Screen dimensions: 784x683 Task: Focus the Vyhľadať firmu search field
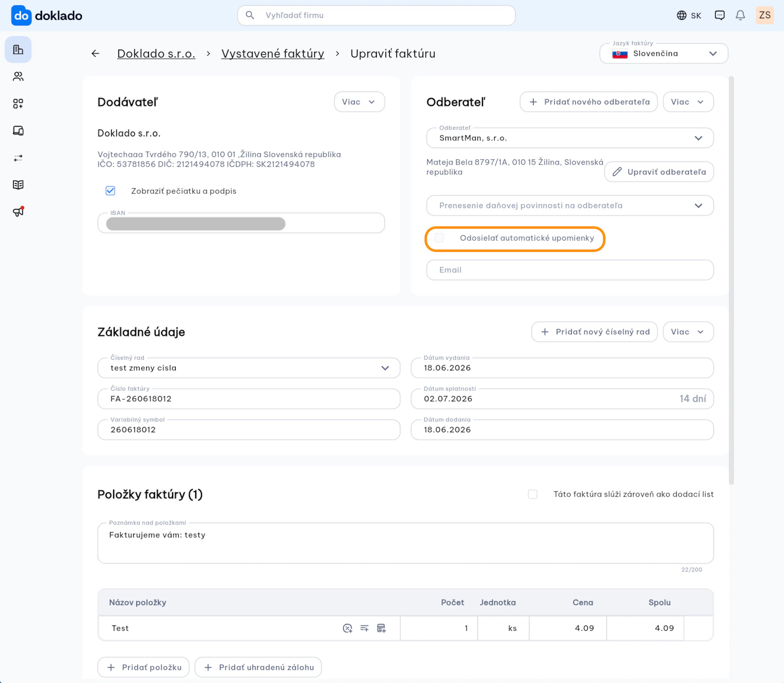coord(376,15)
